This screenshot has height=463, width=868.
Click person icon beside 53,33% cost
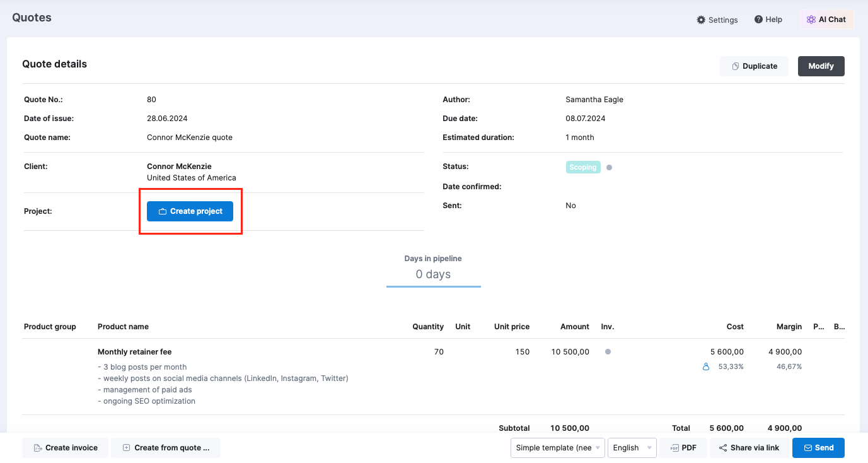[706, 366]
